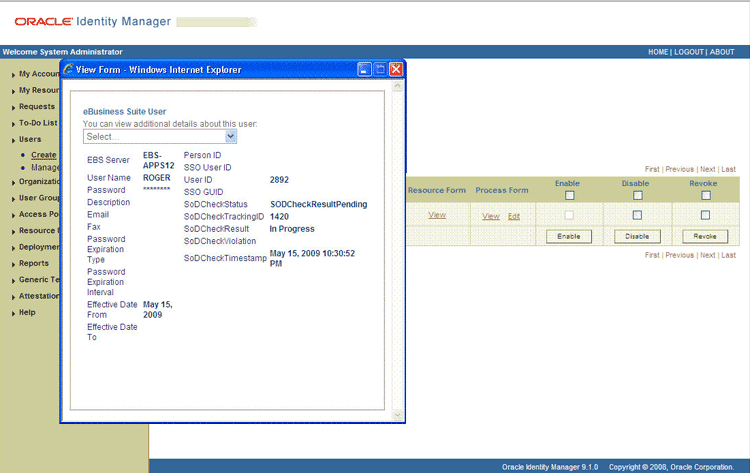Click the Enable button
750x473 pixels.
click(x=569, y=236)
